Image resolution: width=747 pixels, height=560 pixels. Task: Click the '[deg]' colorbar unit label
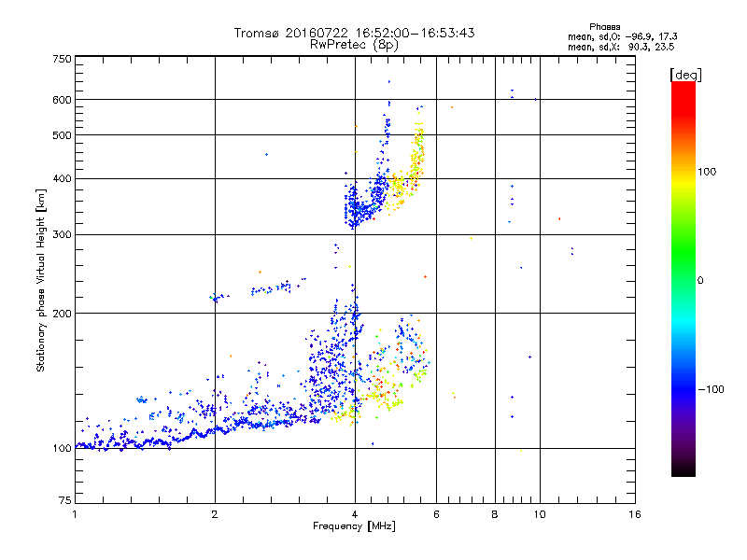coord(685,75)
